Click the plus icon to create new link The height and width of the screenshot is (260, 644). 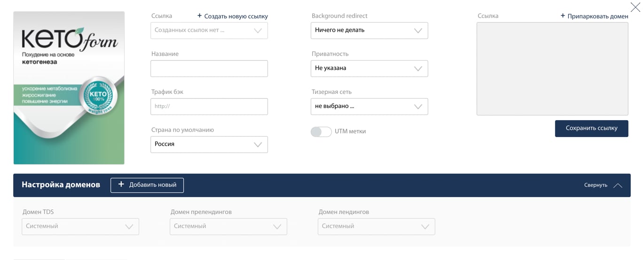tap(199, 16)
